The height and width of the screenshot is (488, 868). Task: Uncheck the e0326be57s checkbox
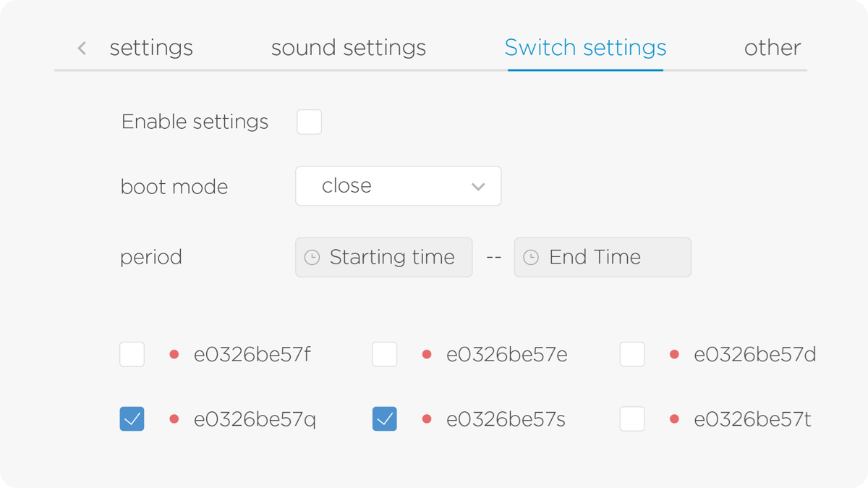coord(385,419)
